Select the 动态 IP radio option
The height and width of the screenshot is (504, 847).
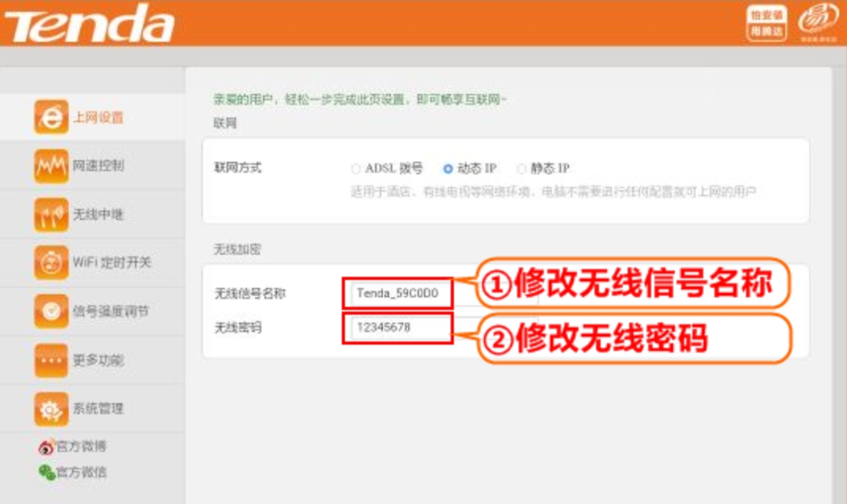coord(448,169)
